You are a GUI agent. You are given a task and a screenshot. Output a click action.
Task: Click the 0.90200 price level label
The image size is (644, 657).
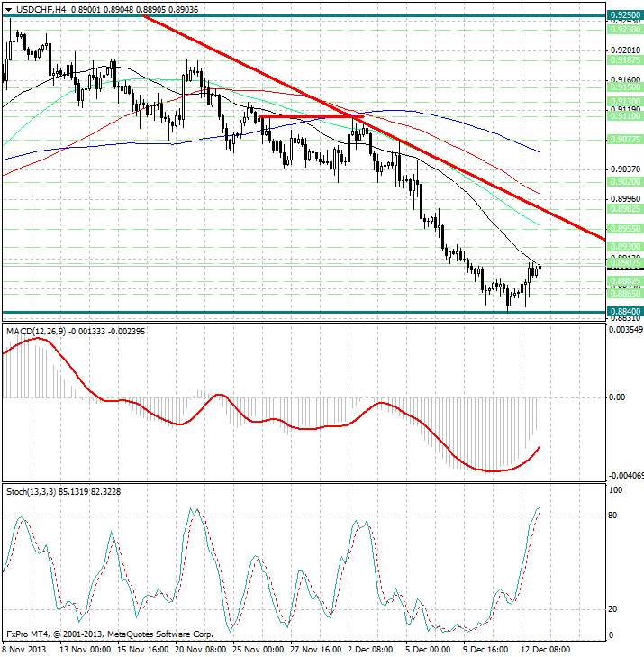(625, 181)
